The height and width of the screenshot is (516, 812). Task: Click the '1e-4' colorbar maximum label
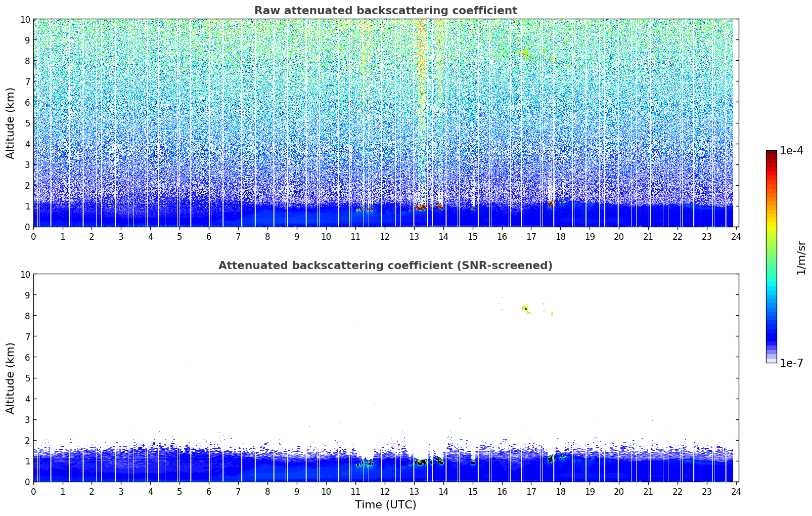(x=791, y=151)
